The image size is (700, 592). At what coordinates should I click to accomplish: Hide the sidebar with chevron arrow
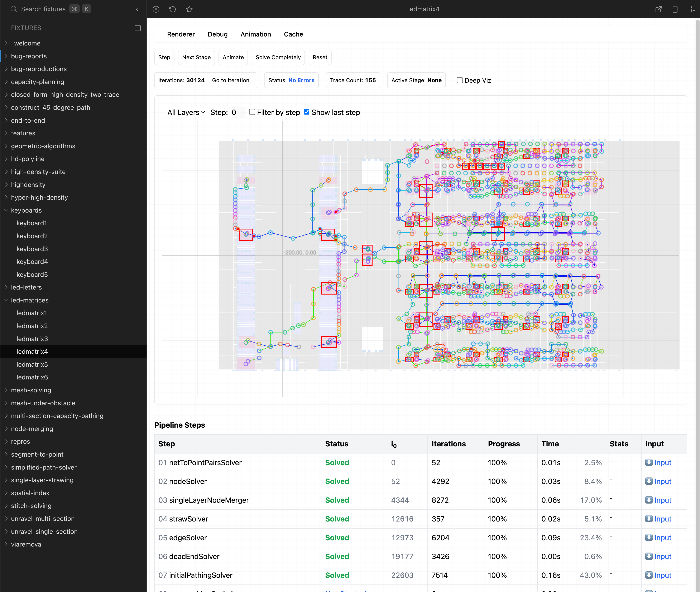[137, 9]
